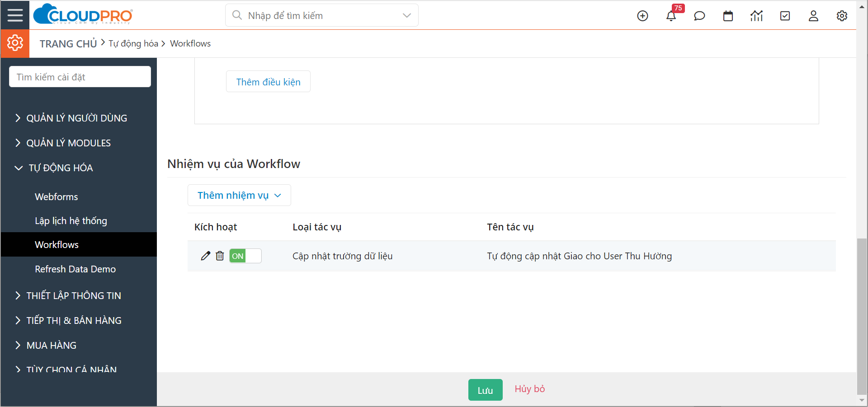Click the Nhiệm vụ của Workflow heading
This screenshot has height=407, width=868.
(234, 164)
